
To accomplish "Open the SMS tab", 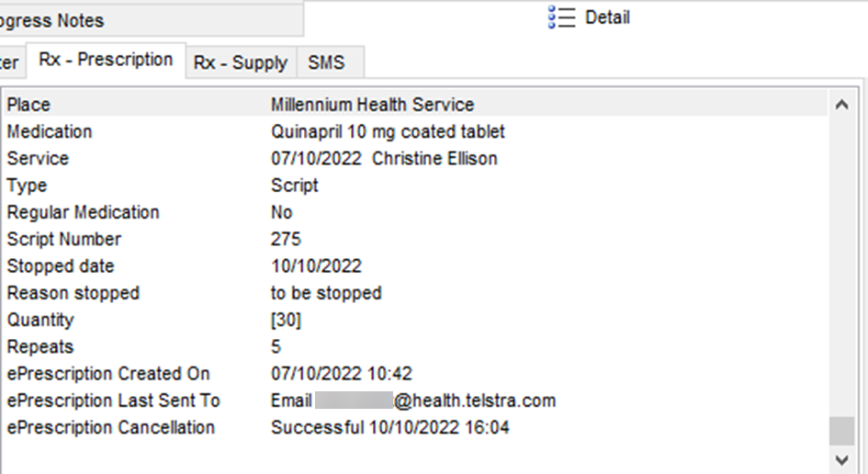I will click(330, 62).
